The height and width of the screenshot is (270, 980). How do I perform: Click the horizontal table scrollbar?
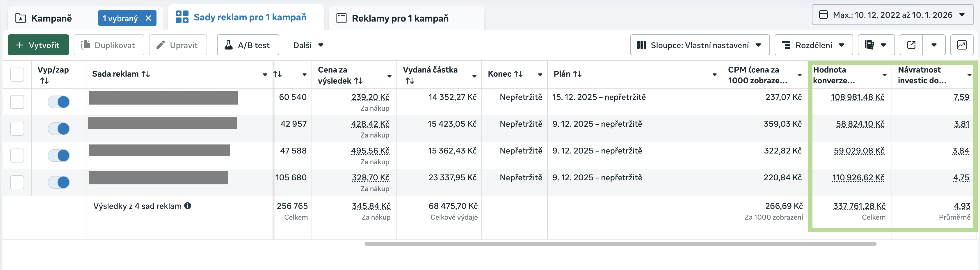click(620, 244)
